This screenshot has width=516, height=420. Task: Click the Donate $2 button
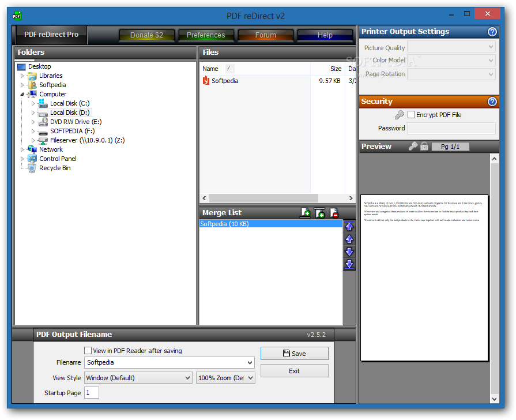coord(147,35)
